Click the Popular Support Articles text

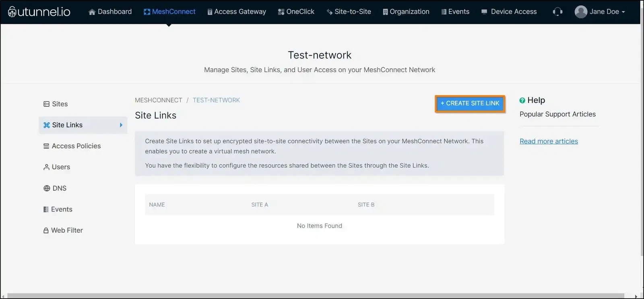click(557, 114)
